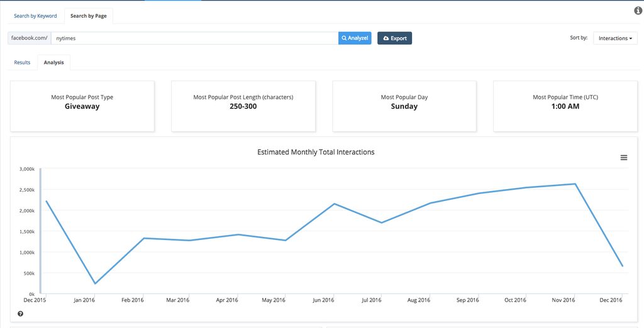Select the Most Popular Day card
Screen dimensions: 644x328
coord(404,106)
